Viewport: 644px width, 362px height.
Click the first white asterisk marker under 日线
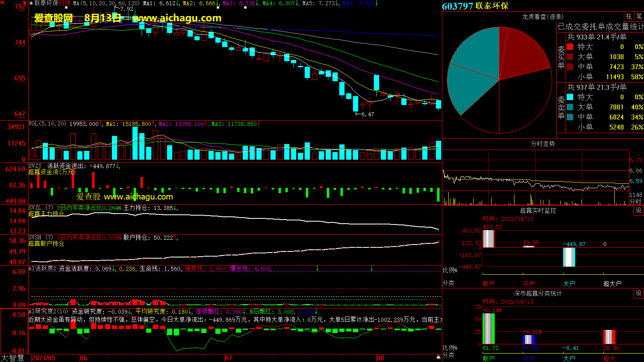[66, 8]
